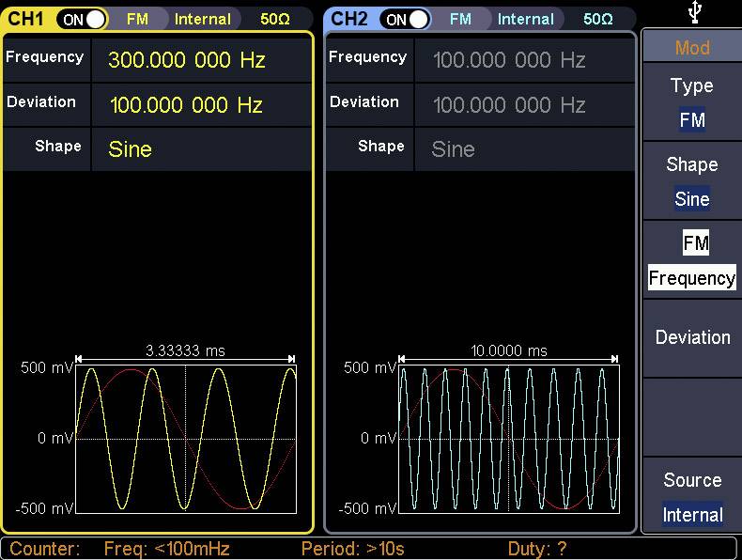Change the Source Internal softkey option
Viewport: 742px width, 560px height.
pyautogui.click(x=691, y=497)
